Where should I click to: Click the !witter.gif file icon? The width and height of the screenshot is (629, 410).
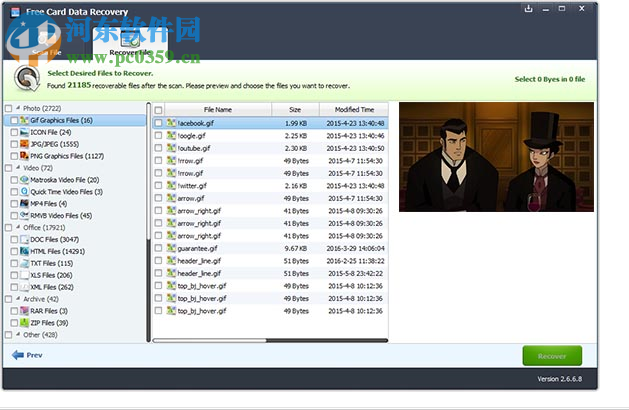coord(171,186)
